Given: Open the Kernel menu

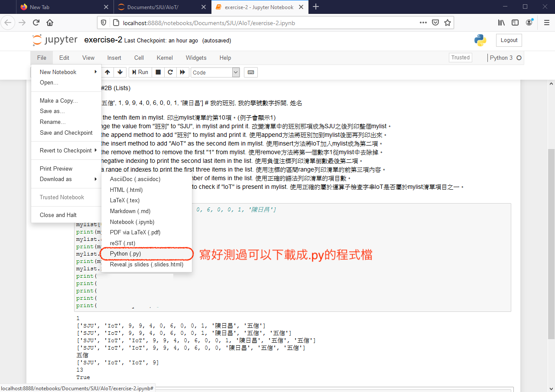Looking at the screenshot, I should (165, 58).
